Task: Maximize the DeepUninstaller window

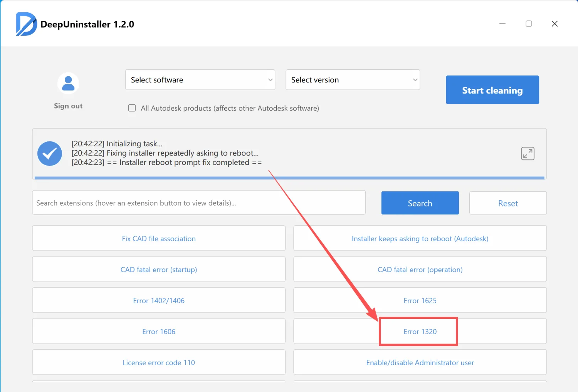Action: [x=529, y=24]
